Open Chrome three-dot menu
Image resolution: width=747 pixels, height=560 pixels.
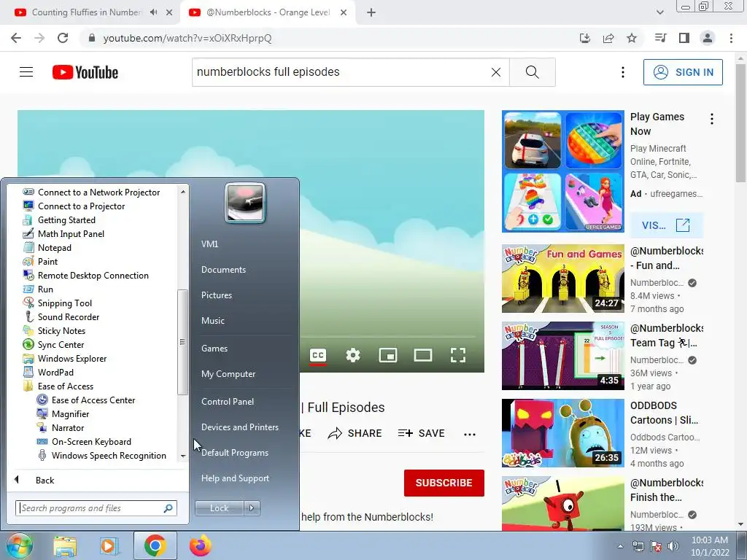[x=731, y=38]
